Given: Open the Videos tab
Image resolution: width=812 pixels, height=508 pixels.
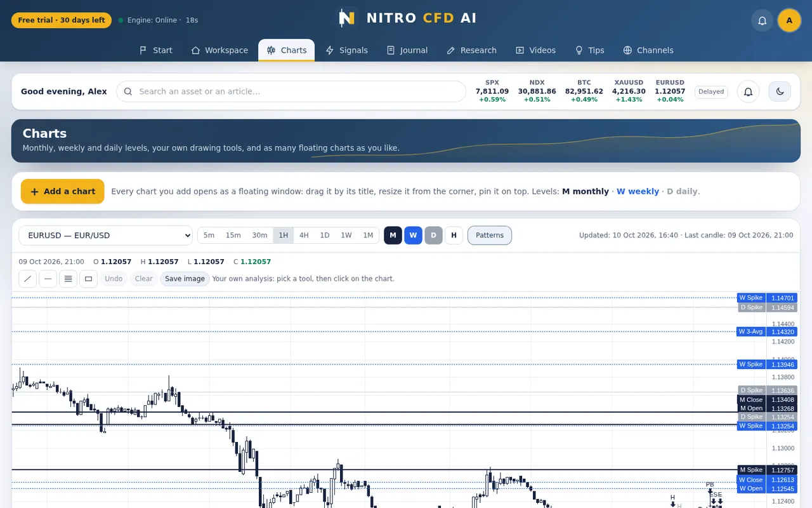Looking at the screenshot, I should (535, 50).
